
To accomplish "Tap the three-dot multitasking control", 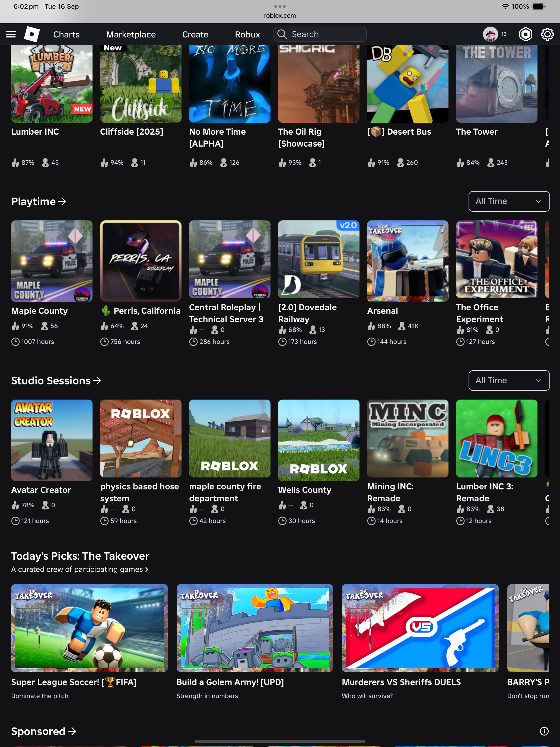I will (x=280, y=6).
